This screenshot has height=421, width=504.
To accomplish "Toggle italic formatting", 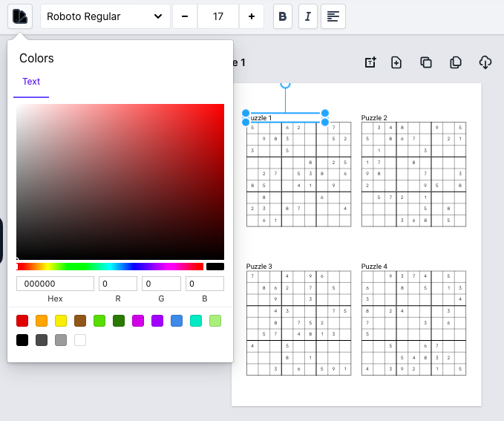I will coord(307,16).
